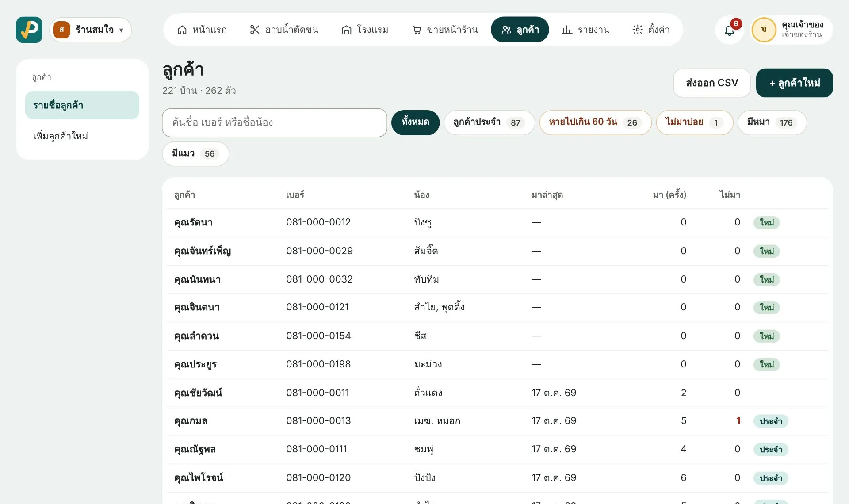The width and height of the screenshot is (849, 504).
Task: Open customer คุณณัฐพล row
Action: (497, 449)
